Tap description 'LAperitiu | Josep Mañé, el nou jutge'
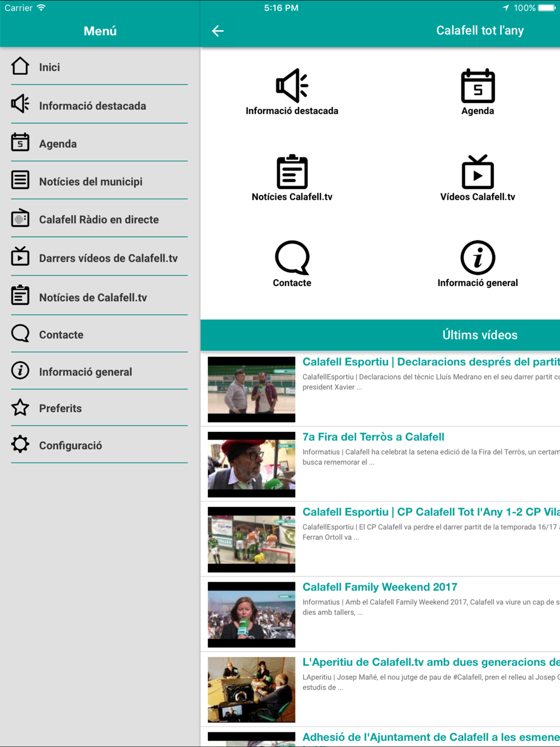Image resolution: width=560 pixels, height=747 pixels. [x=431, y=682]
